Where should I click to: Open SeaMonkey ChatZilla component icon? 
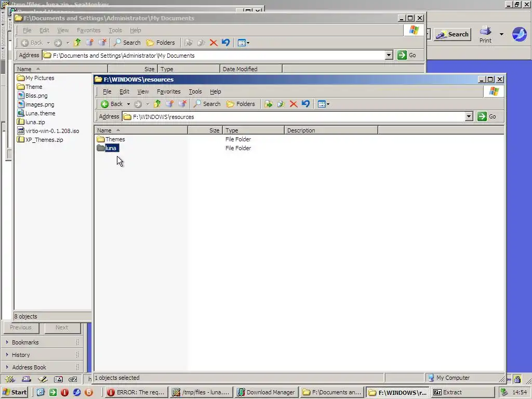[73, 379]
